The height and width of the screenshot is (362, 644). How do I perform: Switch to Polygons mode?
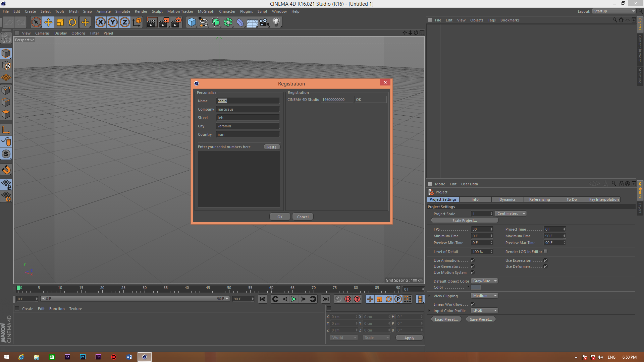coord(6,114)
